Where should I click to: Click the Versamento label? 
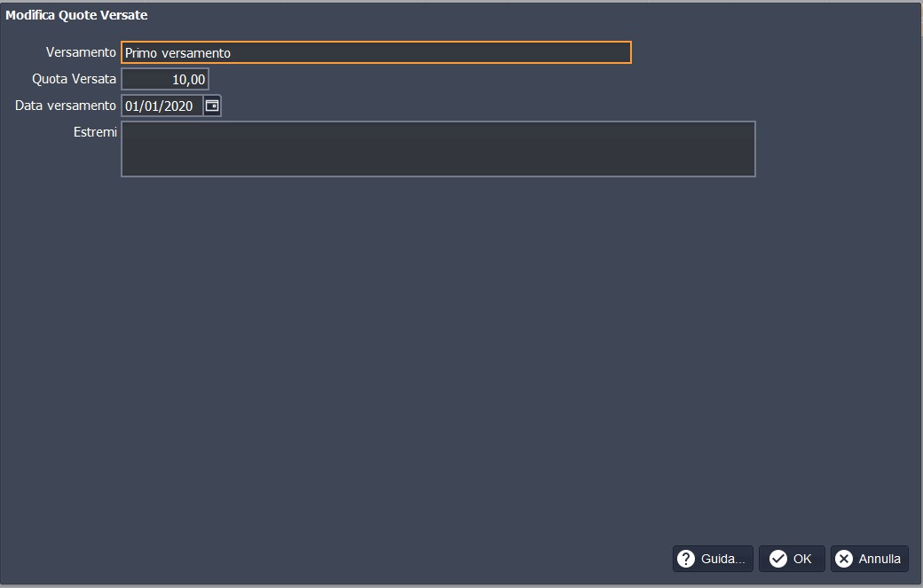[81, 52]
